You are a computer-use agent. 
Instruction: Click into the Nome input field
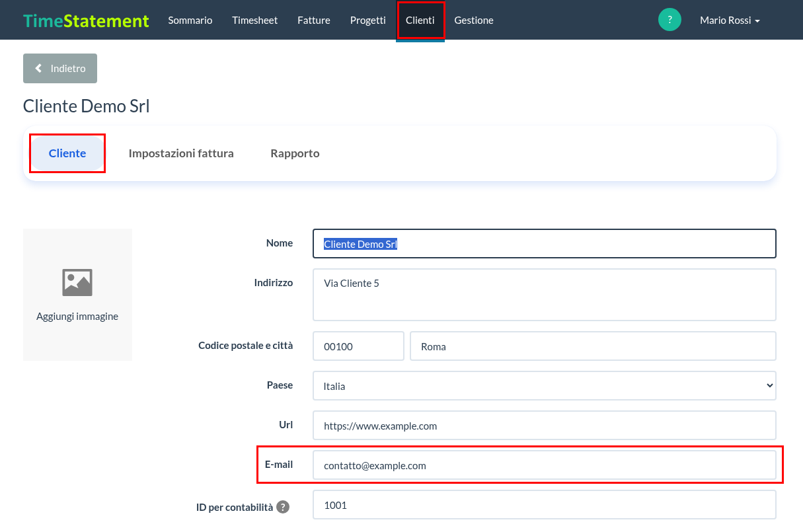545,243
